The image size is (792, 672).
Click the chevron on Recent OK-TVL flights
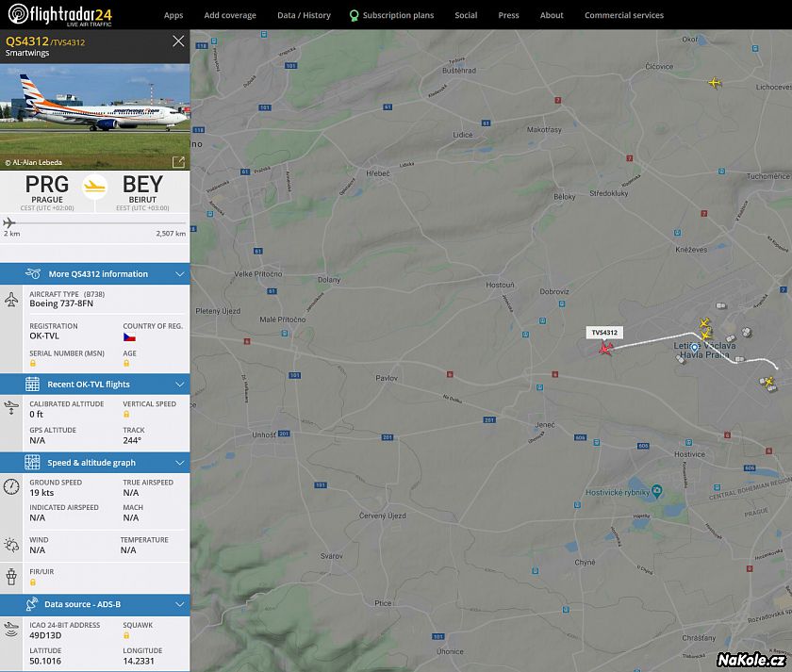coord(180,385)
